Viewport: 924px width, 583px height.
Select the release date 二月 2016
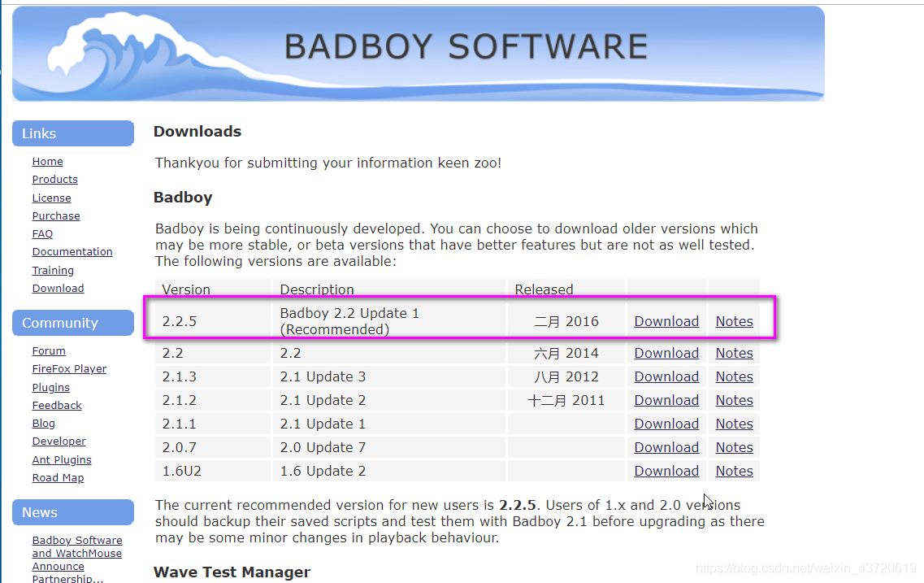coord(566,321)
